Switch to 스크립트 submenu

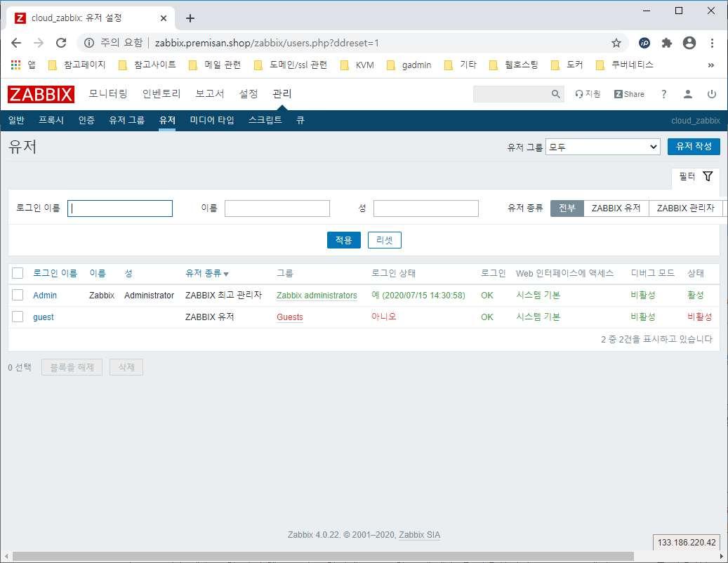point(265,120)
